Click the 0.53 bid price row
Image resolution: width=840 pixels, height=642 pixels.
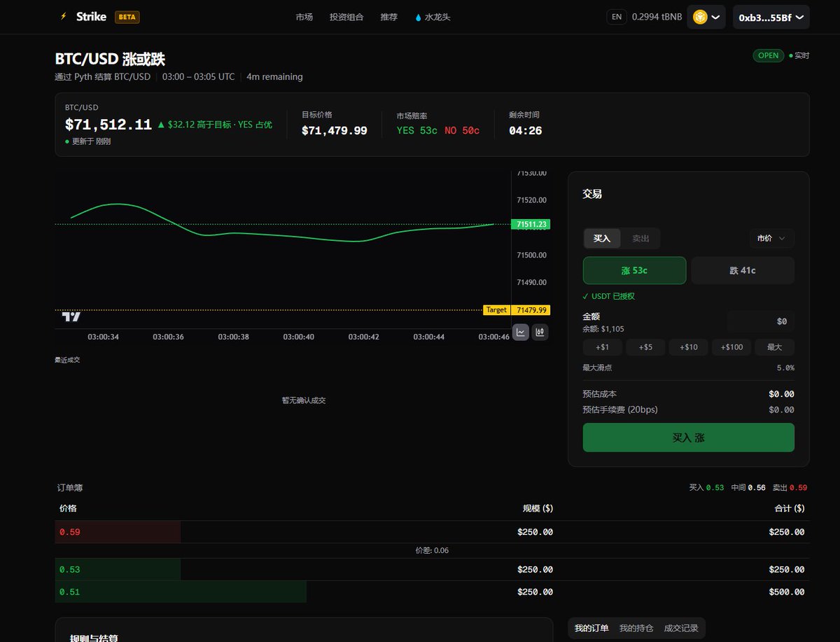[x=432, y=570]
